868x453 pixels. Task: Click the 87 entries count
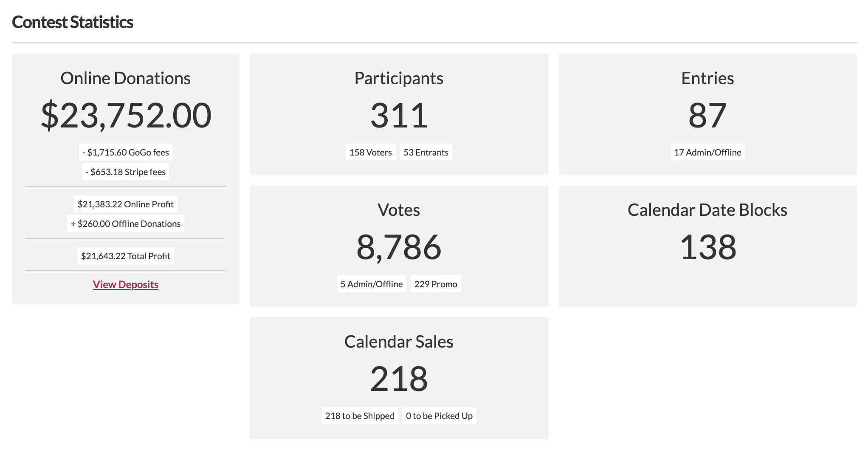point(707,115)
